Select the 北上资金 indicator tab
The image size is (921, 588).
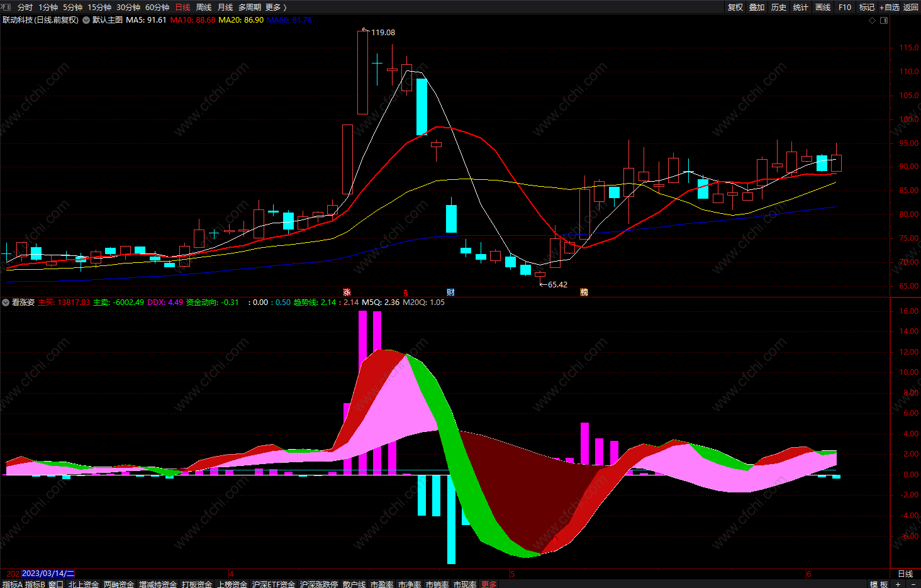point(84,584)
